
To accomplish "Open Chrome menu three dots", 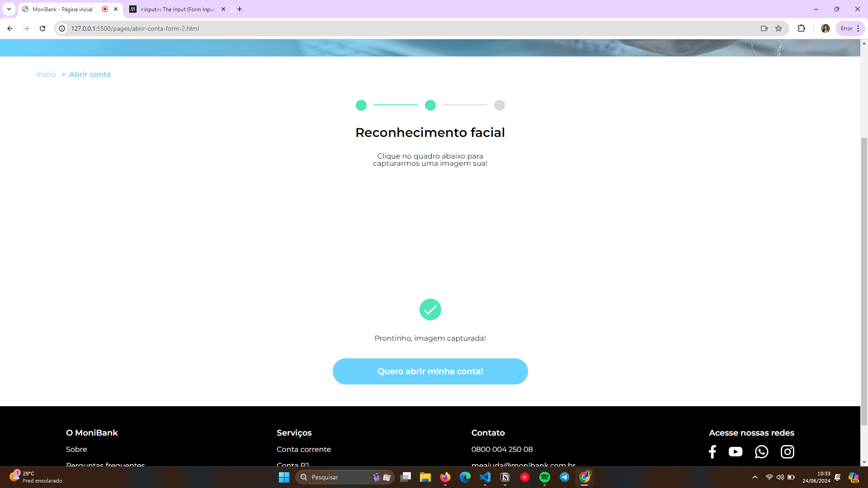I will [x=858, y=28].
